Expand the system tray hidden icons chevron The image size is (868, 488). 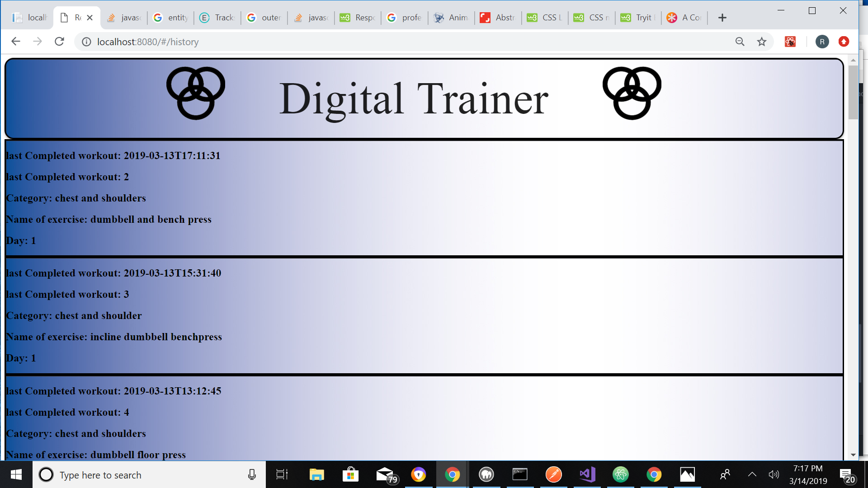[x=752, y=474]
